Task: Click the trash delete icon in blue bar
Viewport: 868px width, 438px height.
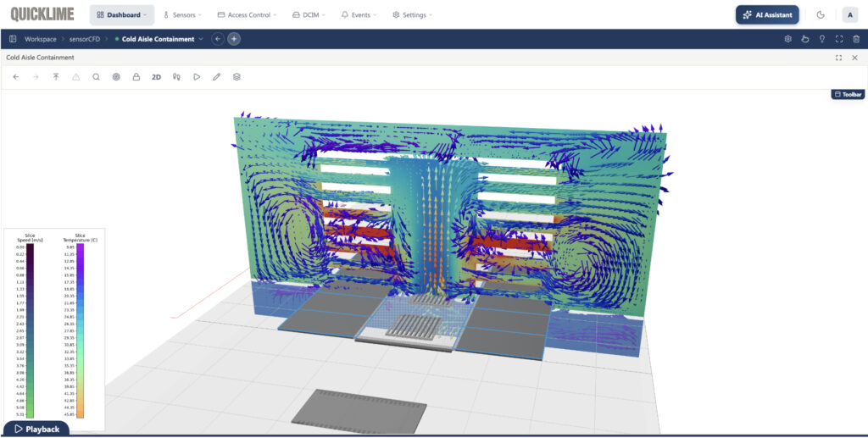Action: [x=856, y=39]
